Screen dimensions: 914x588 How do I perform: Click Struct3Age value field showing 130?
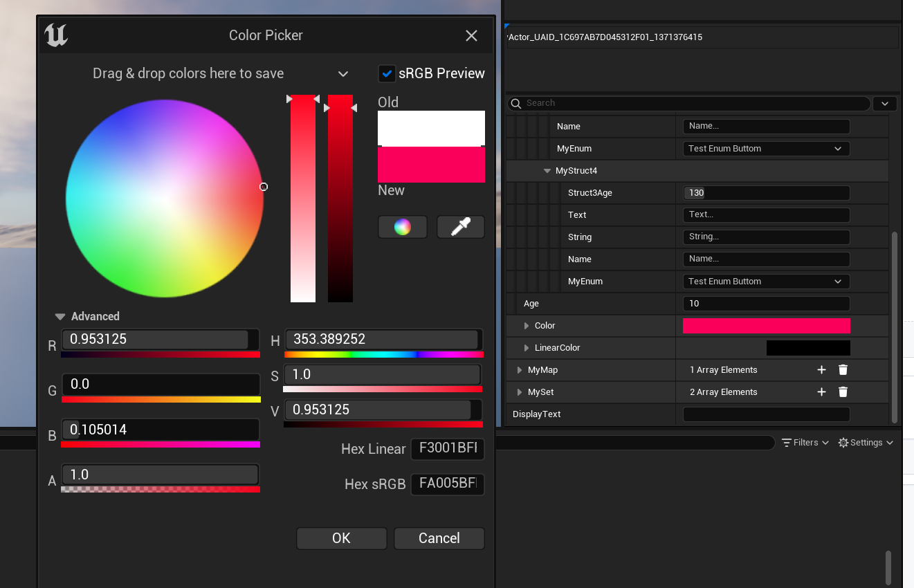(766, 193)
